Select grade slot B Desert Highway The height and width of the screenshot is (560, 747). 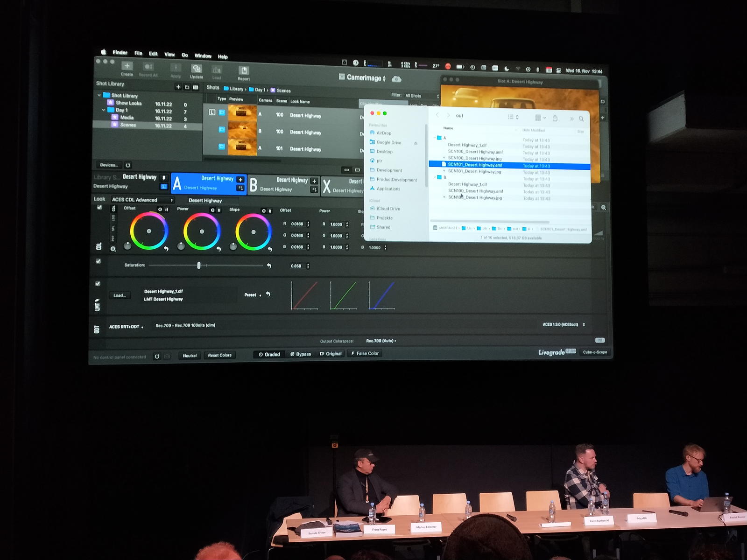click(x=283, y=185)
